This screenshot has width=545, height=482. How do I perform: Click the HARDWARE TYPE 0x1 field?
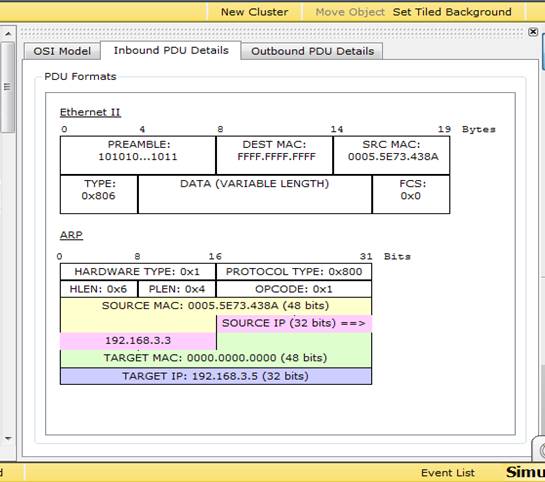click(x=138, y=272)
